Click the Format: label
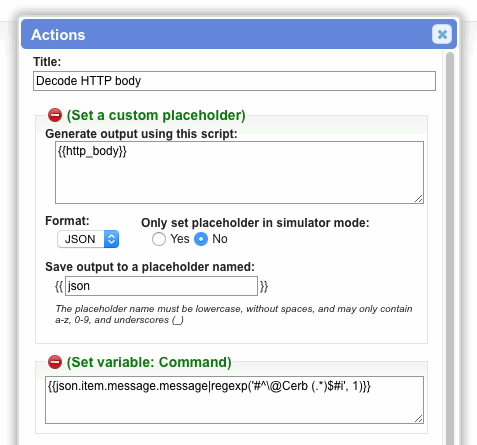477x445 pixels. pyautogui.click(x=67, y=221)
